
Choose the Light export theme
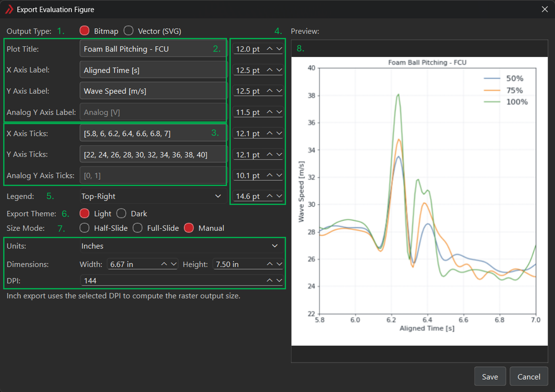pos(84,213)
